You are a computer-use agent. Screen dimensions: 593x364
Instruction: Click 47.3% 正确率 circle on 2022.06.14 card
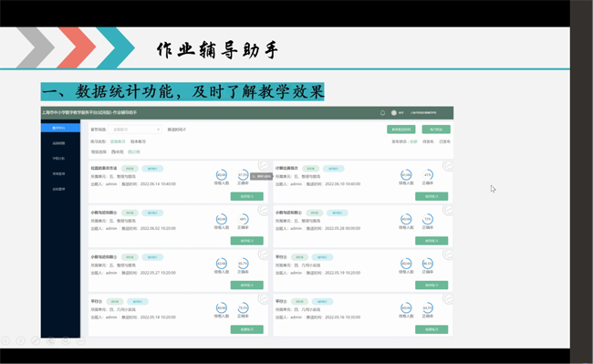243,174
